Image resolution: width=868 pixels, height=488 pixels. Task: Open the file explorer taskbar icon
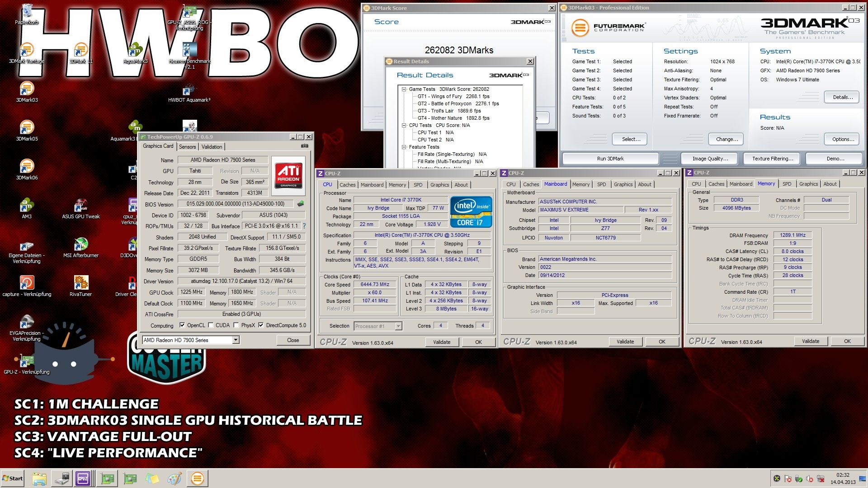39,479
